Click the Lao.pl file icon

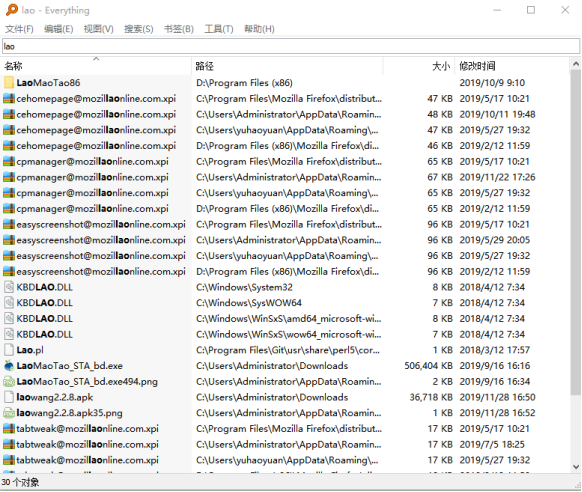(9, 350)
